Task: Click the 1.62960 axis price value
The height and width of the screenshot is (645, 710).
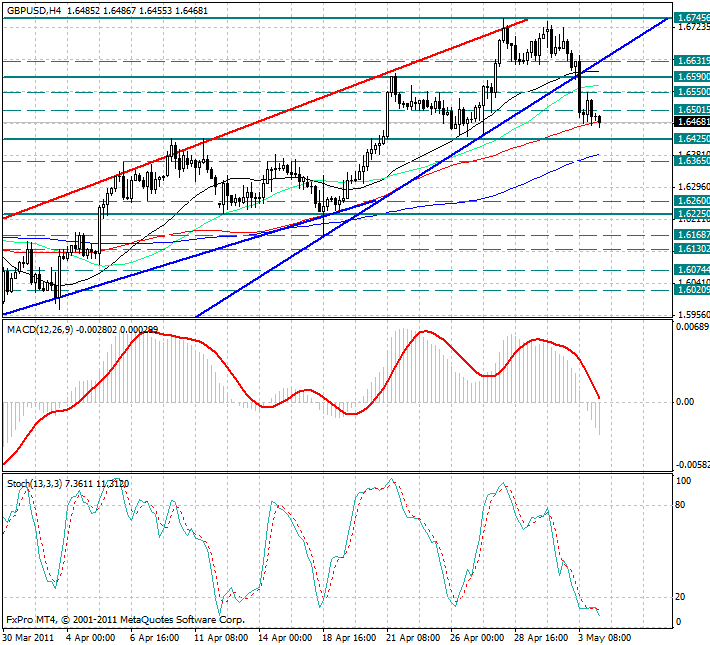Action: pyautogui.click(x=694, y=187)
